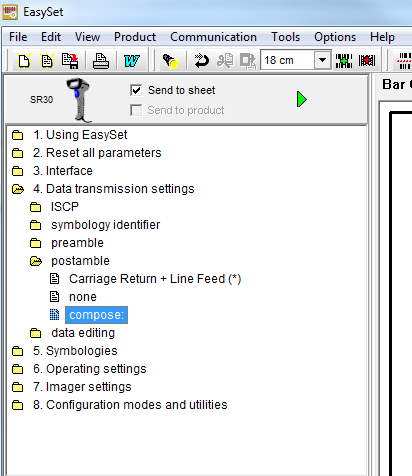
Task: Collapse the postamble folder
Action: [36, 261]
